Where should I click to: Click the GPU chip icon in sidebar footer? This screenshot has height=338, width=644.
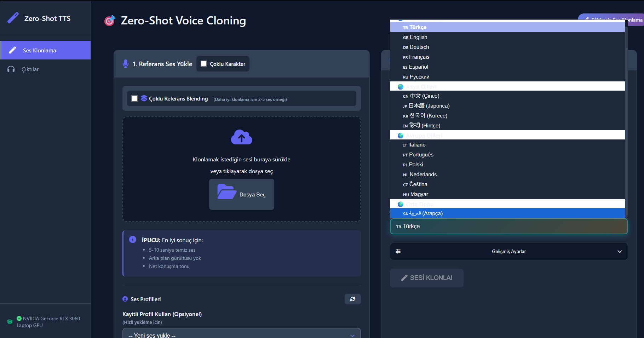coord(10,322)
